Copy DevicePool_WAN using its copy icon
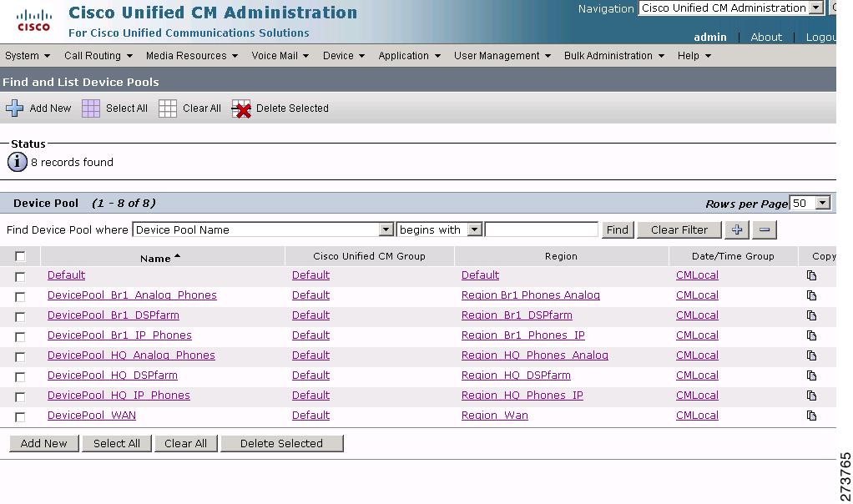Screen dimensions: 853x504 811,416
